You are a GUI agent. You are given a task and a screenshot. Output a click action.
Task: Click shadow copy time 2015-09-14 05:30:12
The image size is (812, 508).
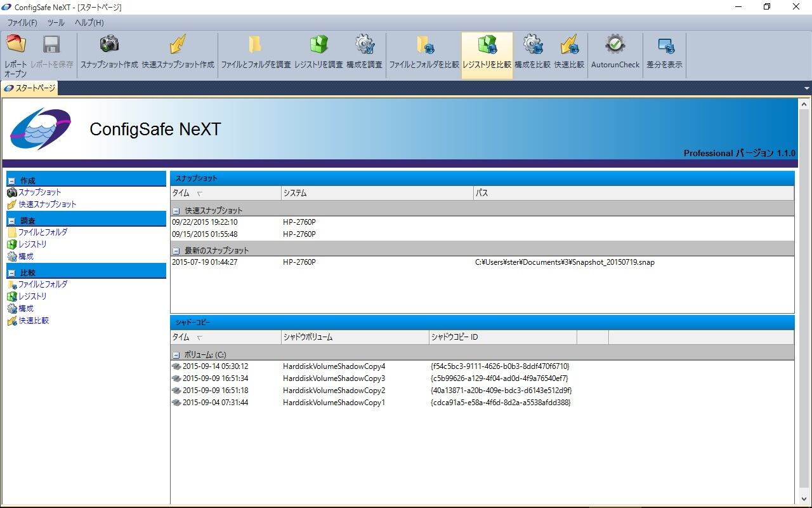pyautogui.click(x=215, y=366)
